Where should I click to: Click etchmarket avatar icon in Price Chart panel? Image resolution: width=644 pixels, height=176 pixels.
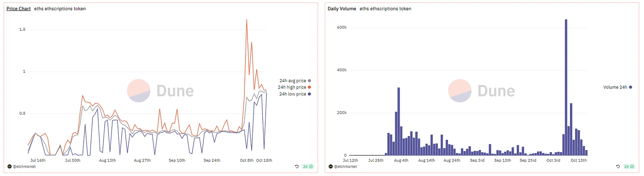tap(9, 166)
